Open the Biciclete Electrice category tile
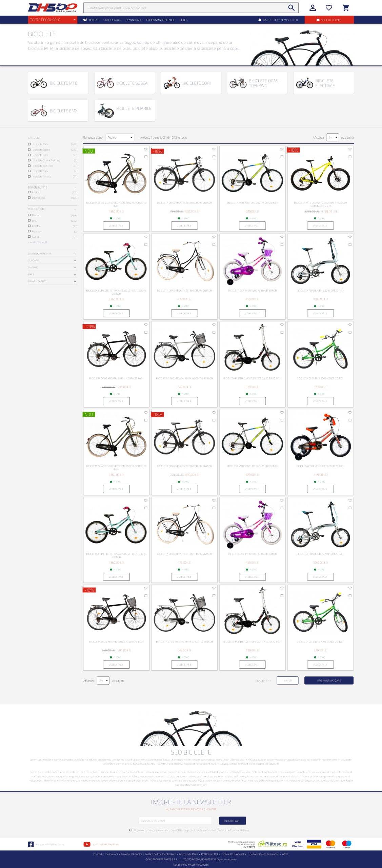Screen dimensions: 382x868 tap(324, 83)
